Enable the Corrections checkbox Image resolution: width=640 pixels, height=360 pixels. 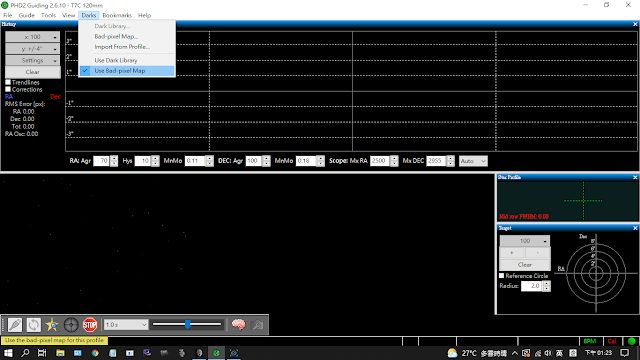point(8,89)
